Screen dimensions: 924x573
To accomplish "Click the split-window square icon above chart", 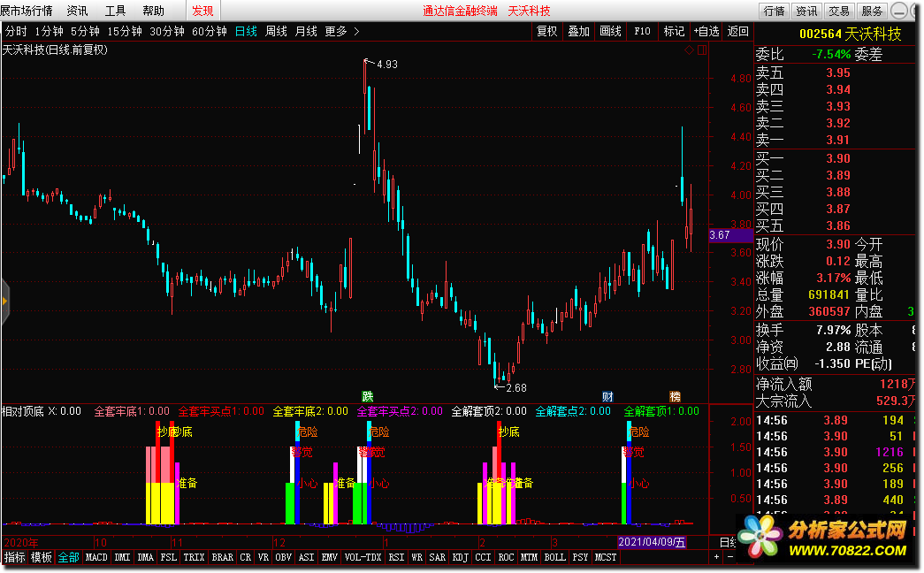I will pyautogui.click(x=702, y=50).
